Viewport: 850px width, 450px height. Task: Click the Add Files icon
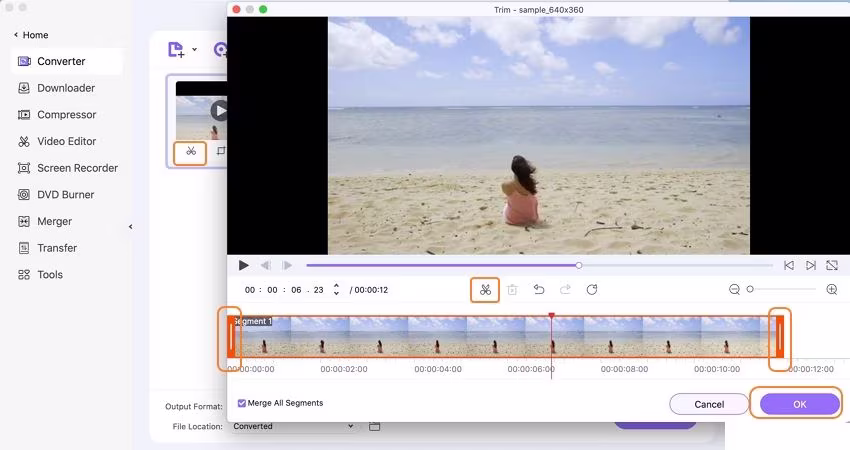pyautogui.click(x=176, y=49)
